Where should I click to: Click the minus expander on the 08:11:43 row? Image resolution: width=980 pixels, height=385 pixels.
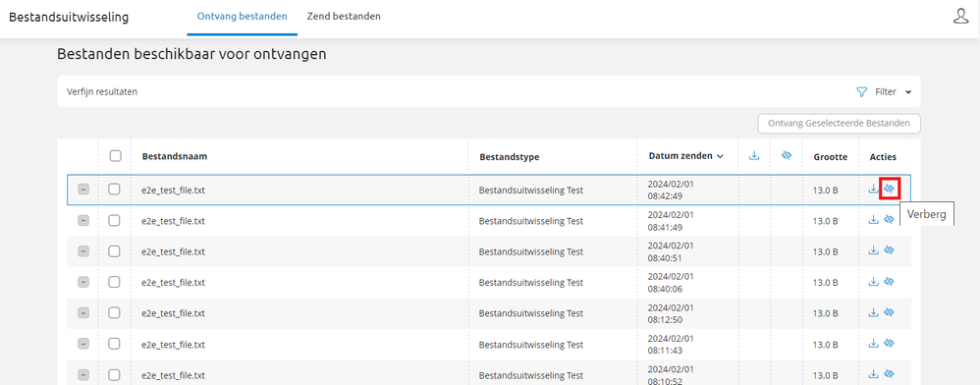[x=83, y=344]
